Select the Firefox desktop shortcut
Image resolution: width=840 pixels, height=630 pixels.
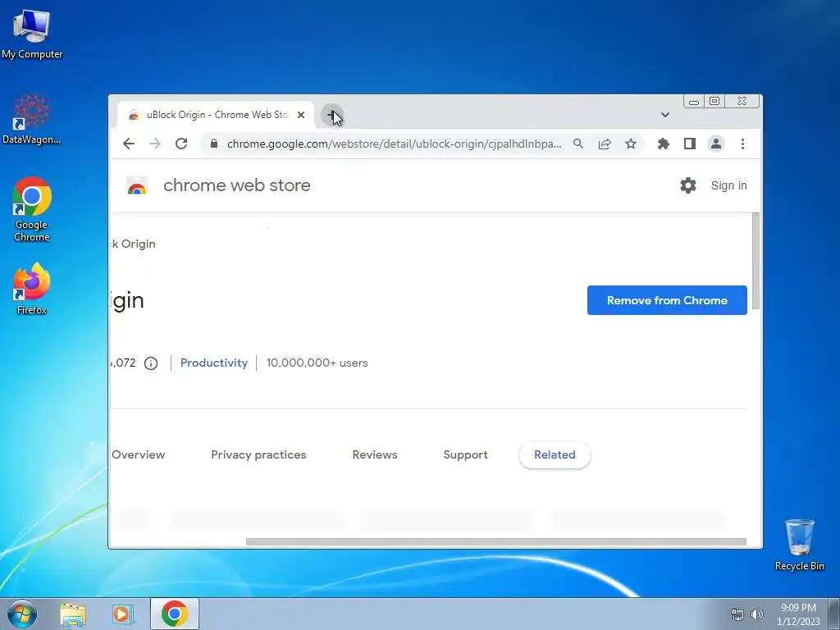coord(32,288)
